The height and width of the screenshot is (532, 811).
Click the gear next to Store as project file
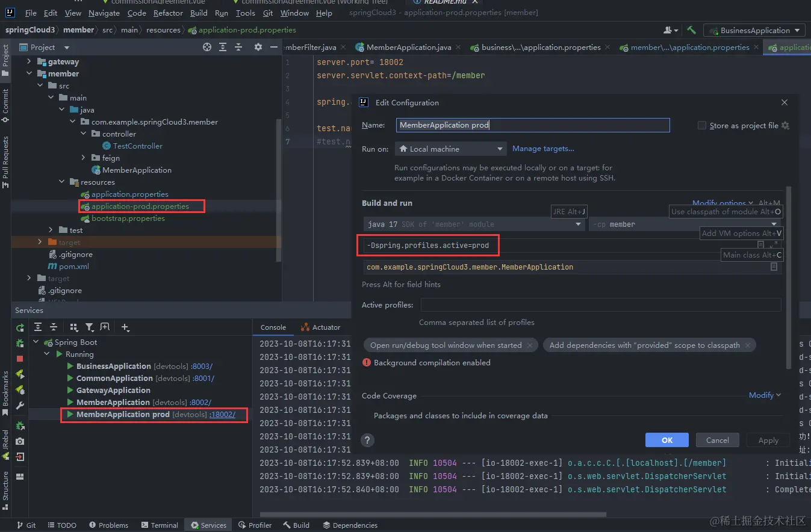point(785,126)
